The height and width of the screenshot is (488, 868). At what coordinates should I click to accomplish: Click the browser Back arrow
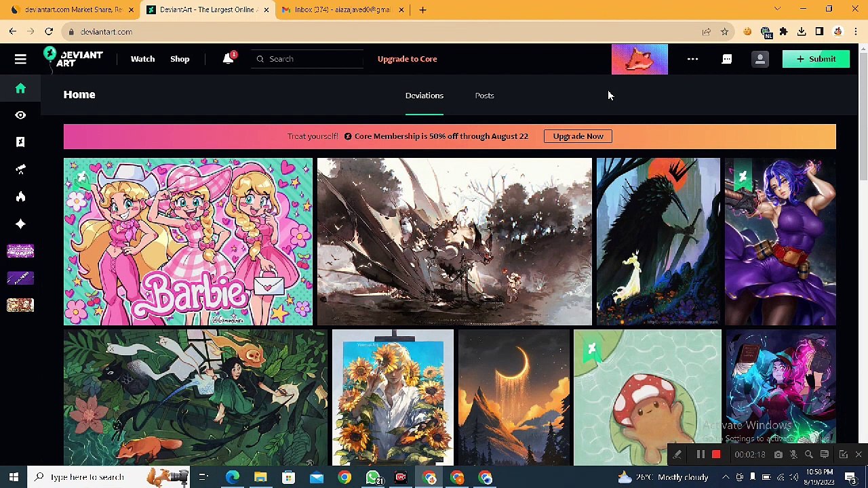point(13,31)
